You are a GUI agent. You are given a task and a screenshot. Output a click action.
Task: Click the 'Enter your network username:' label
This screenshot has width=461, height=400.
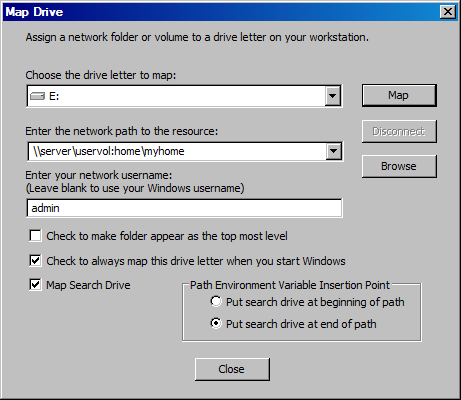tap(99, 175)
